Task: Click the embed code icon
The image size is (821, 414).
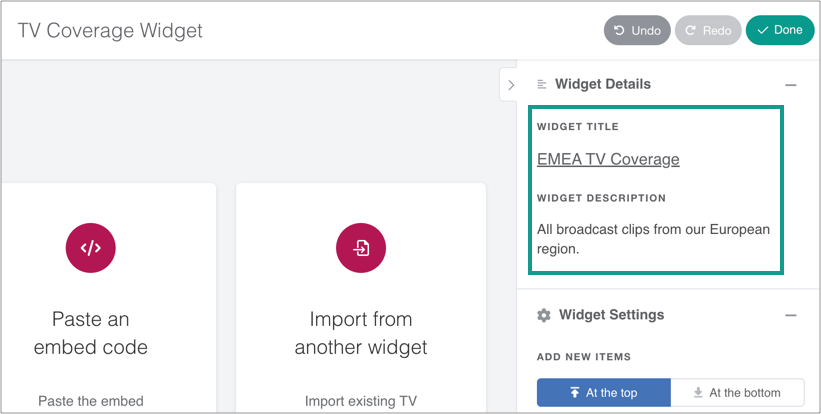Action: pyautogui.click(x=91, y=247)
